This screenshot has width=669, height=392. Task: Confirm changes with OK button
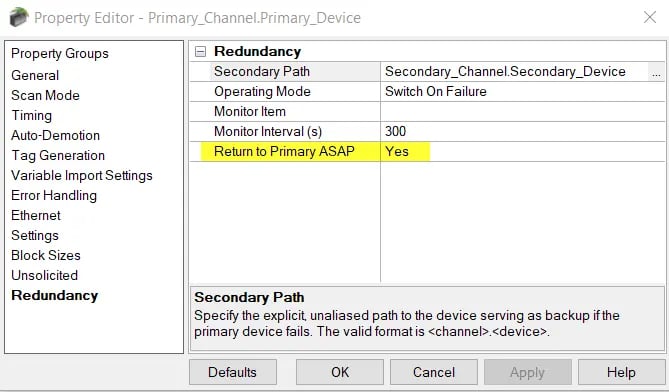[340, 372]
